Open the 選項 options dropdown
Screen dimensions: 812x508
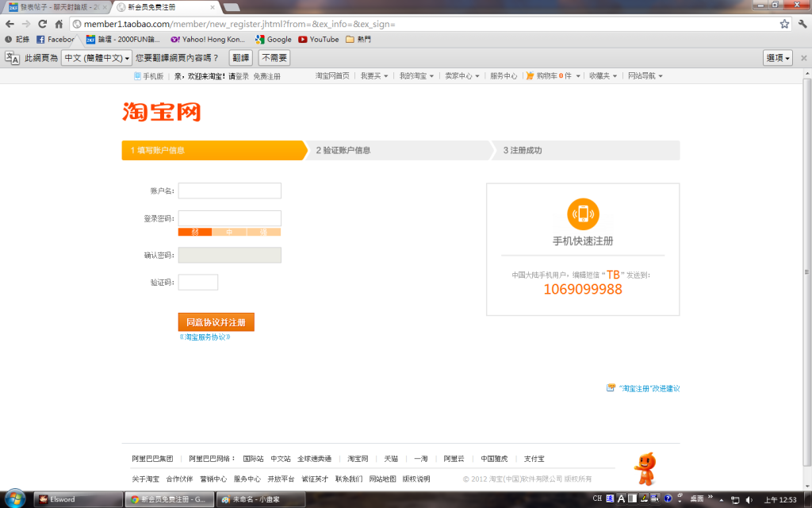tap(778, 58)
